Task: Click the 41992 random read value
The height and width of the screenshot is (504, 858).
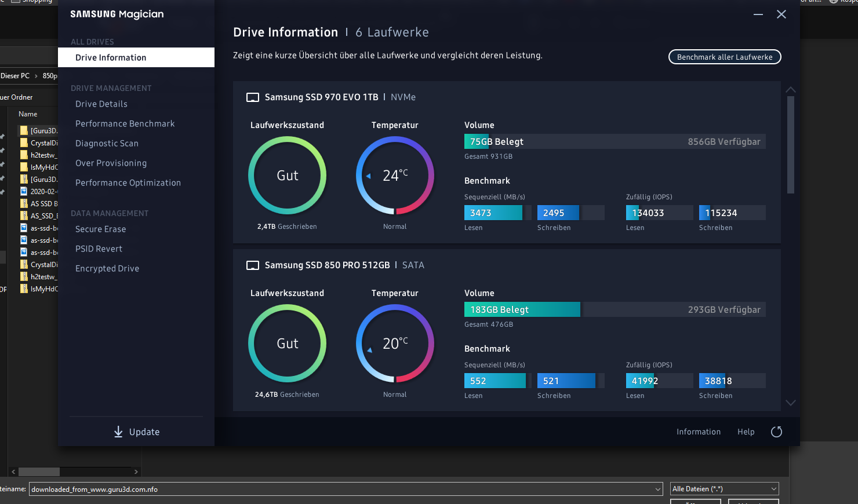Action: pyautogui.click(x=645, y=381)
